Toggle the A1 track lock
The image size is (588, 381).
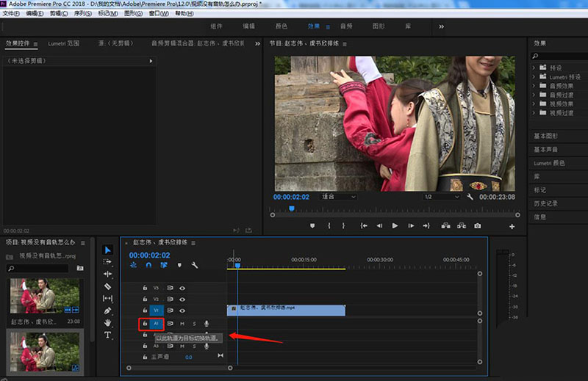tap(145, 323)
